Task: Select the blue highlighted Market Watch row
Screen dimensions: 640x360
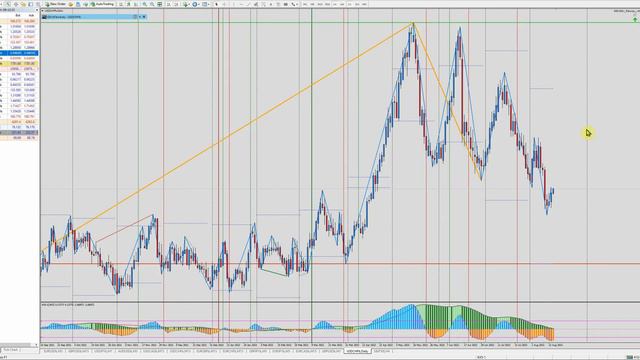Action: click(19, 53)
